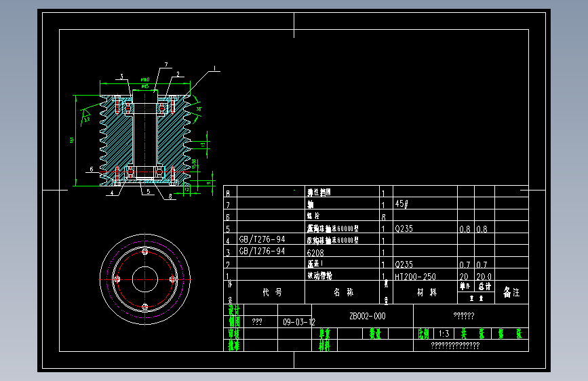Click the center bore circle in front view
Viewport: 588px width, 381px height.
(x=144, y=279)
